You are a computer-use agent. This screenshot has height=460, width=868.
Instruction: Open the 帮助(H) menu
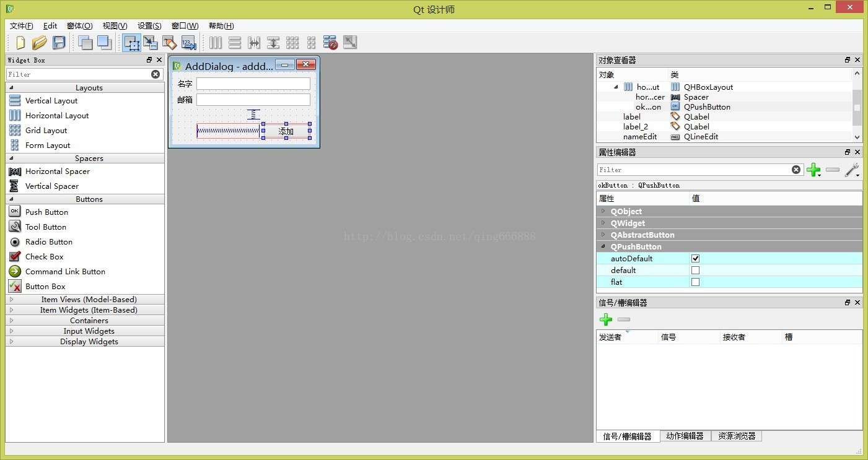coord(221,26)
